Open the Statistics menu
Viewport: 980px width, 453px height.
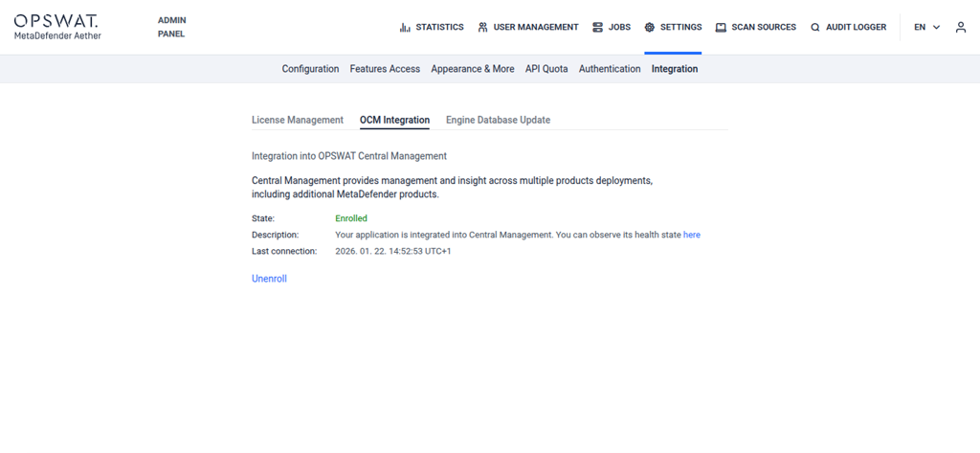pyautogui.click(x=432, y=28)
